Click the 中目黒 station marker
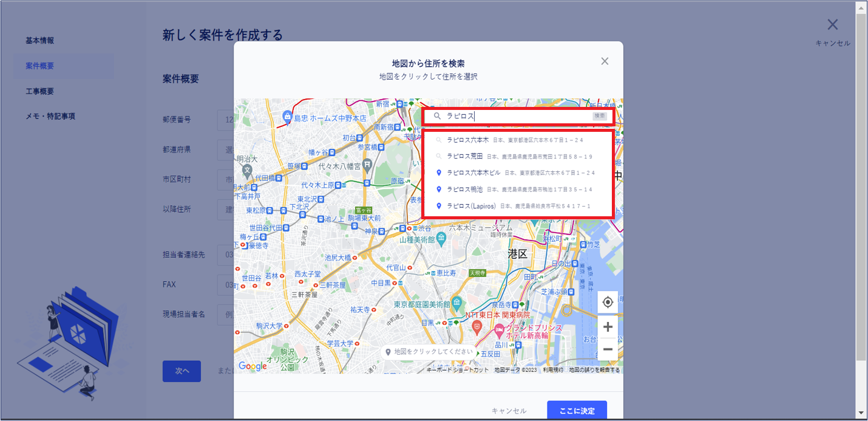Viewport: 868px width, 421px height. tap(395, 282)
